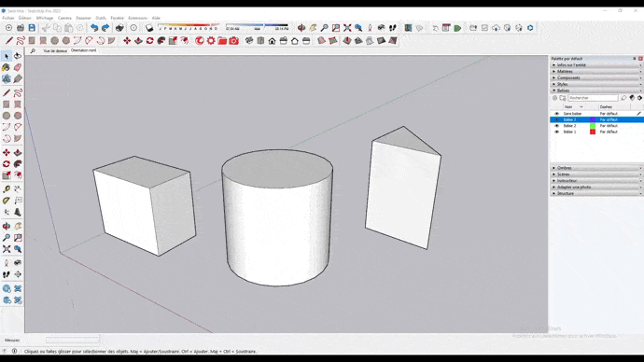The height and width of the screenshot is (362, 644).
Task: Choose the 3D Text tool
Action: [18, 212]
